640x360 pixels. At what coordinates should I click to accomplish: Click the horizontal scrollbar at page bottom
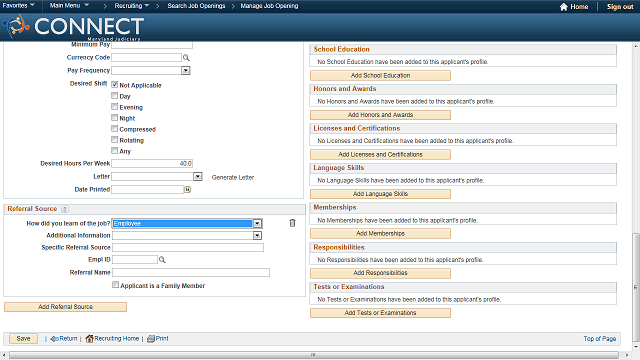[313, 355]
